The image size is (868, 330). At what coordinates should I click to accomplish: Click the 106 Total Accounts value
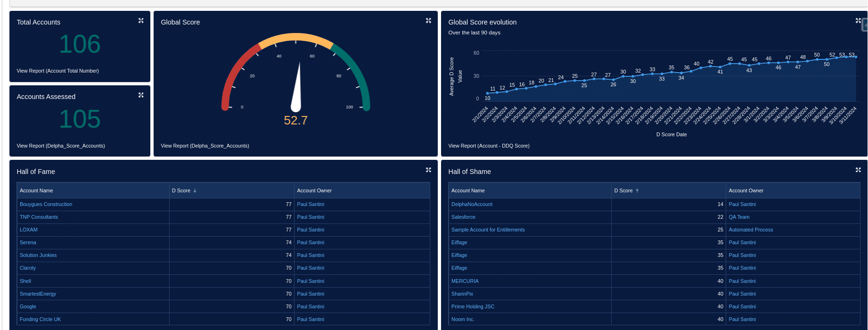80,44
